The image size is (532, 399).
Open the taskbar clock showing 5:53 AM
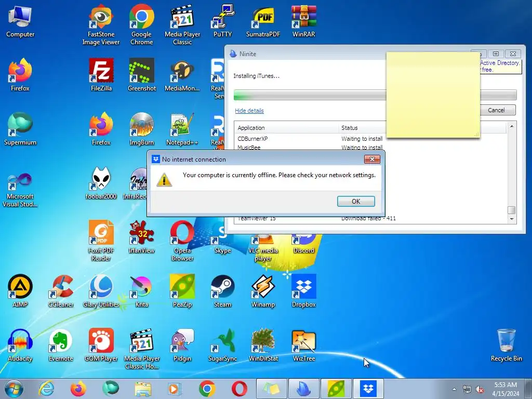coord(506,389)
